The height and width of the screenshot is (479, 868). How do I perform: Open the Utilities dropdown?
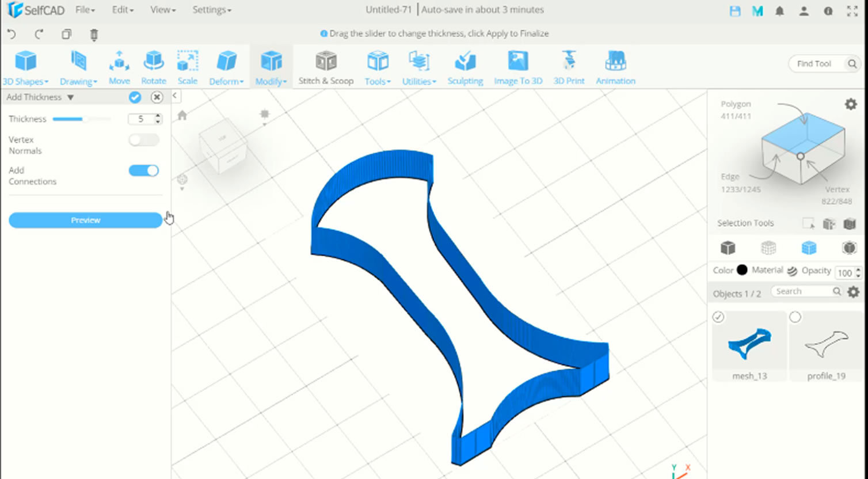419,68
